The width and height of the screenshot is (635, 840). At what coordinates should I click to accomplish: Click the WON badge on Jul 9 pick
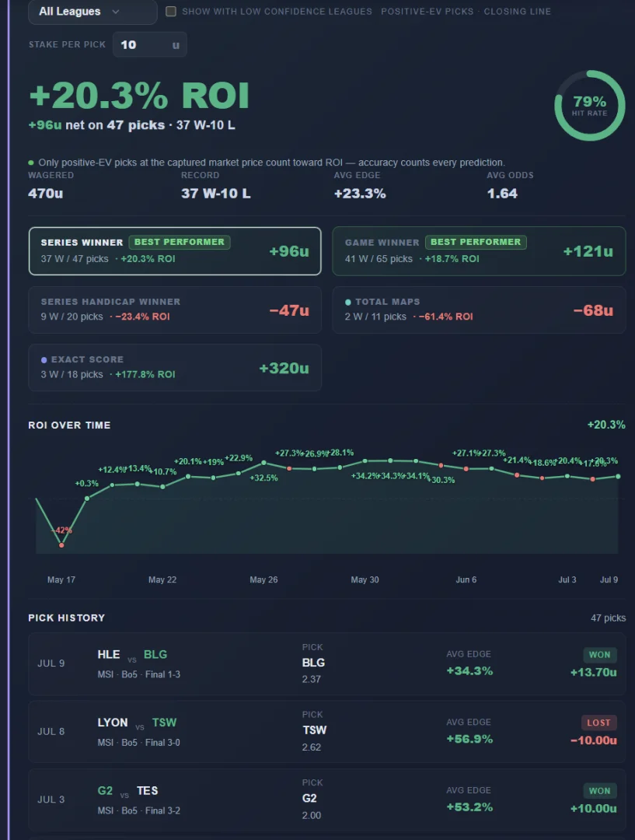pos(600,655)
